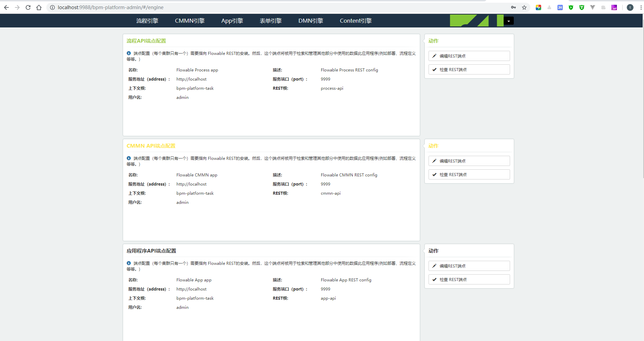
Task: Click the info icon in 流程API端点配置
Action: (129, 53)
